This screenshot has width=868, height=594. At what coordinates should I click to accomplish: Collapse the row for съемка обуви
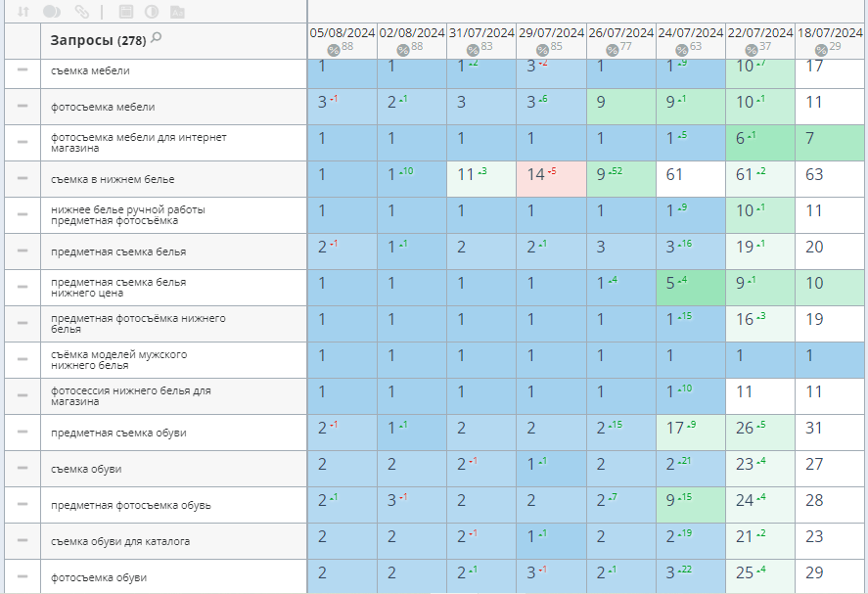pyautogui.click(x=22, y=469)
